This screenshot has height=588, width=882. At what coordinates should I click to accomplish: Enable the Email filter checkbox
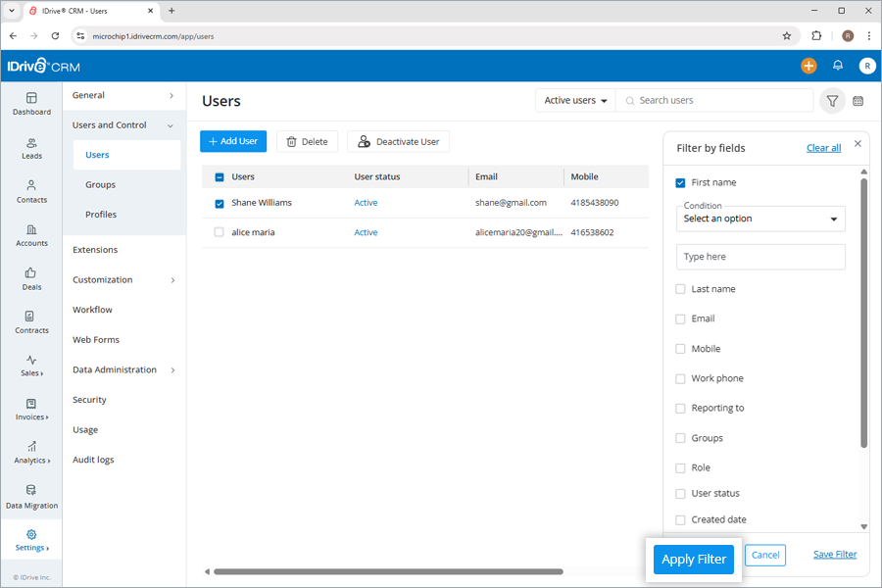point(680,318)
